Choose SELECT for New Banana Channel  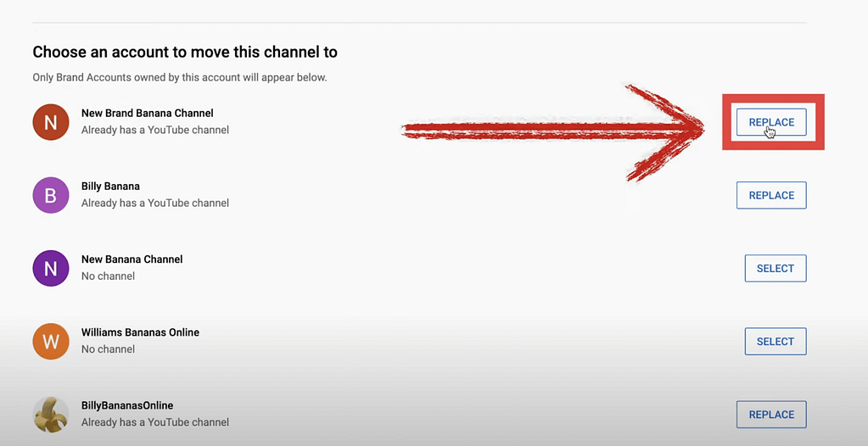click(775, 269)
